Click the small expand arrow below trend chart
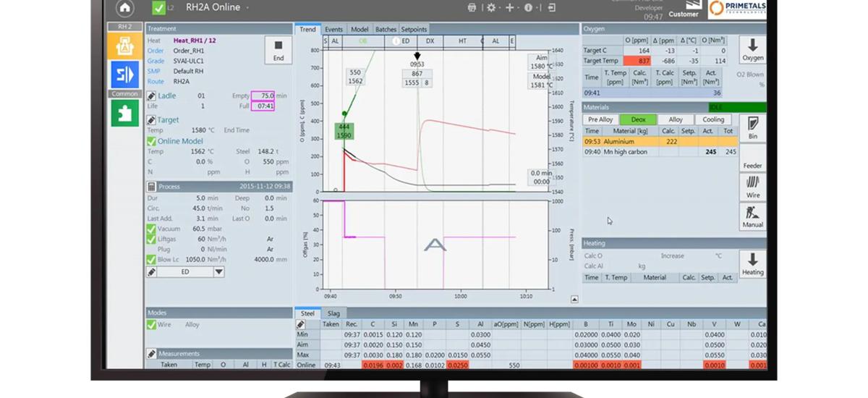The image size is (868, 398). (x=574, y=299)
